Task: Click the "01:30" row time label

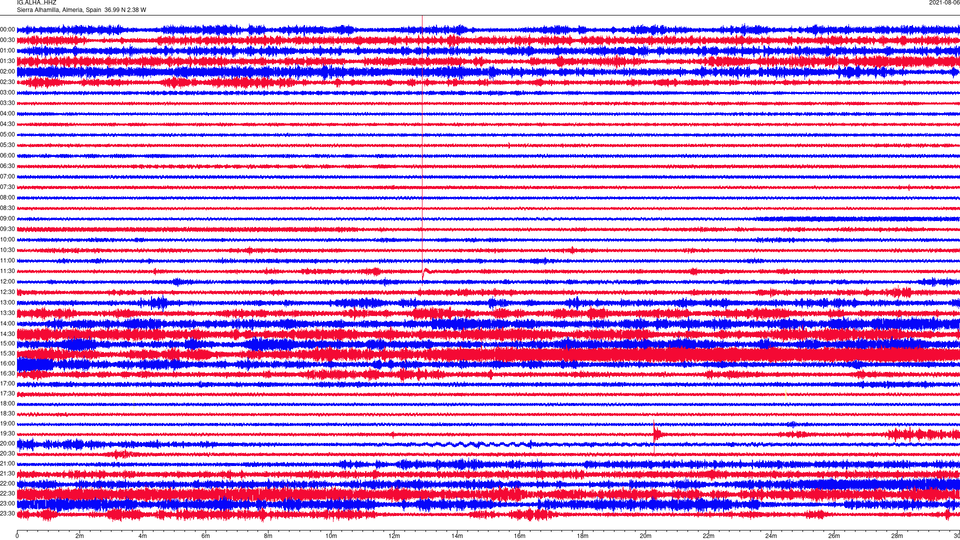Action: tap(7, 61)
